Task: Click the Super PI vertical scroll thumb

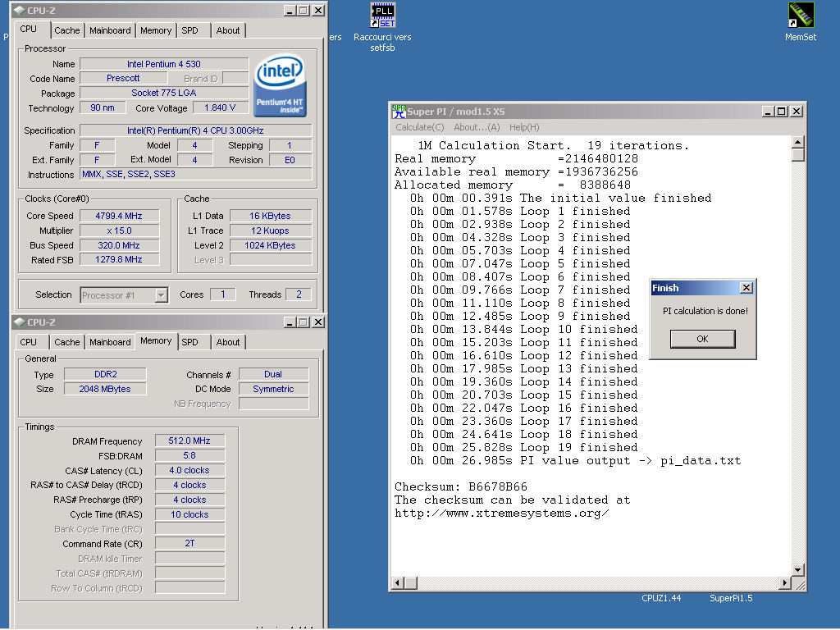Action: (797, 155)
